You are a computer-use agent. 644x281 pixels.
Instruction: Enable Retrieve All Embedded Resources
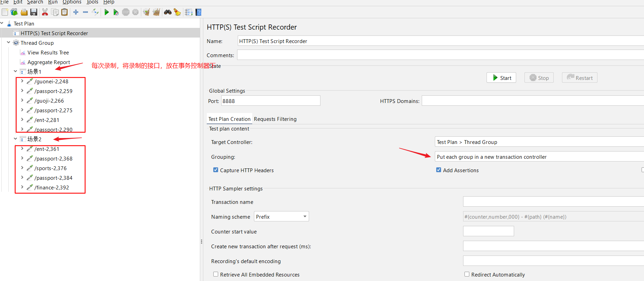click(216, 274)
